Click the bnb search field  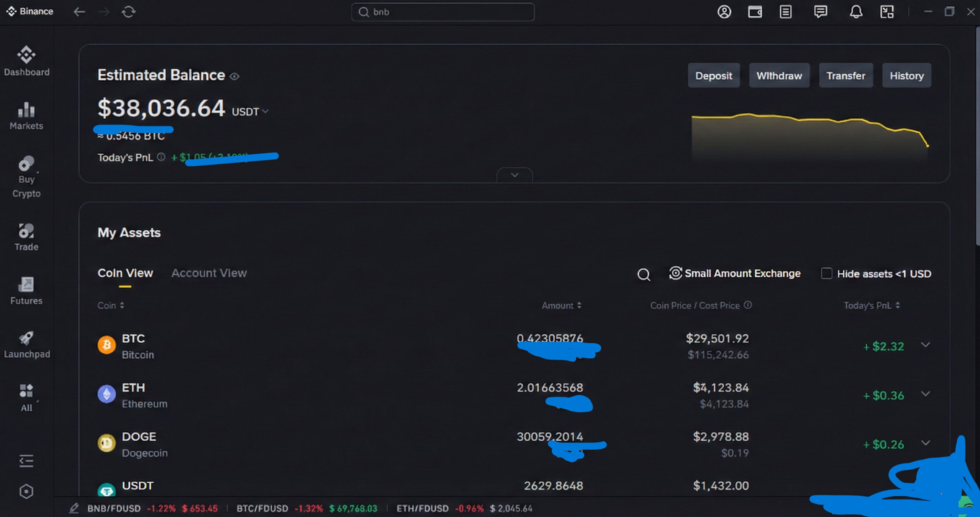(x=443, y=12)
